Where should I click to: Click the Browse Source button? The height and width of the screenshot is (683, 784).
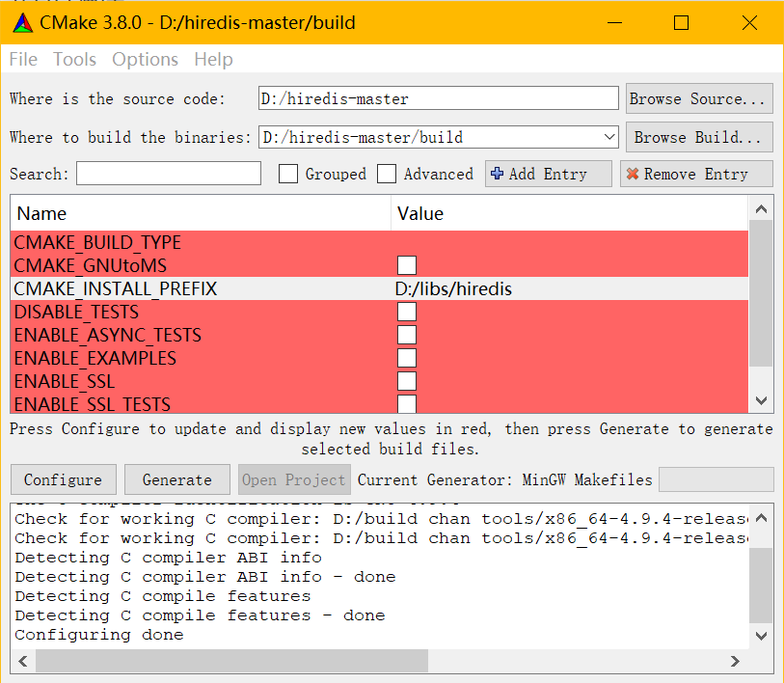[x=698, y=98]
